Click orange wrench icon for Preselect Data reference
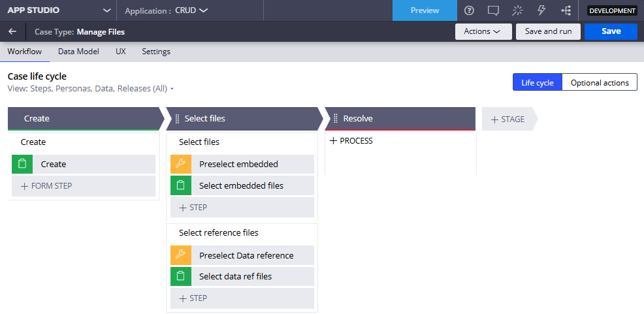The image size is (644, 314). tap(181, 255)
